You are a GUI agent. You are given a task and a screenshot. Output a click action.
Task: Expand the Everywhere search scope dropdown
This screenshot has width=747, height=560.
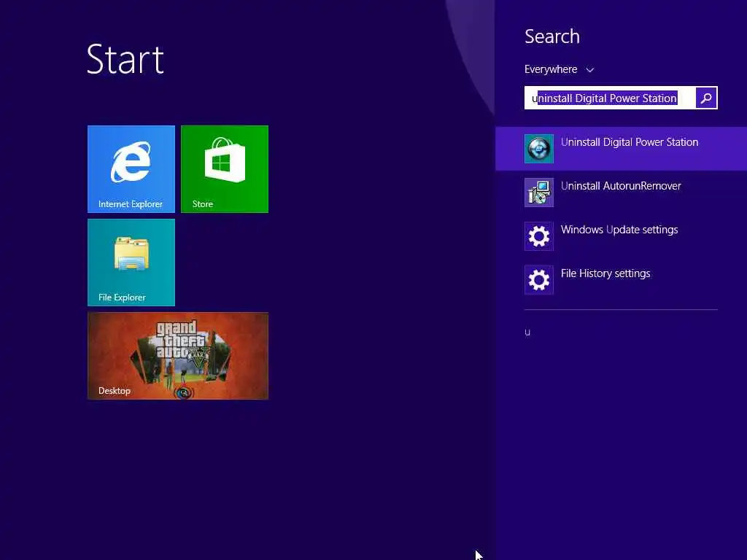point(560,69)
